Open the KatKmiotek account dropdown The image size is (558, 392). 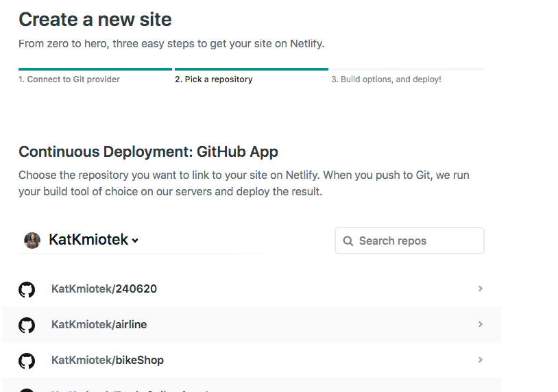pyautogui.click(x=94, y=240)
